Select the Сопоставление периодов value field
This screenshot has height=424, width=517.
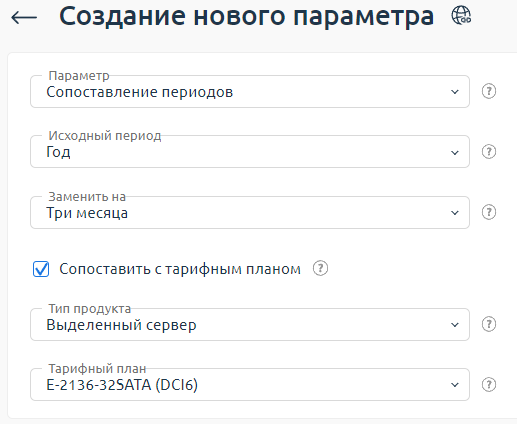point(250,92)
